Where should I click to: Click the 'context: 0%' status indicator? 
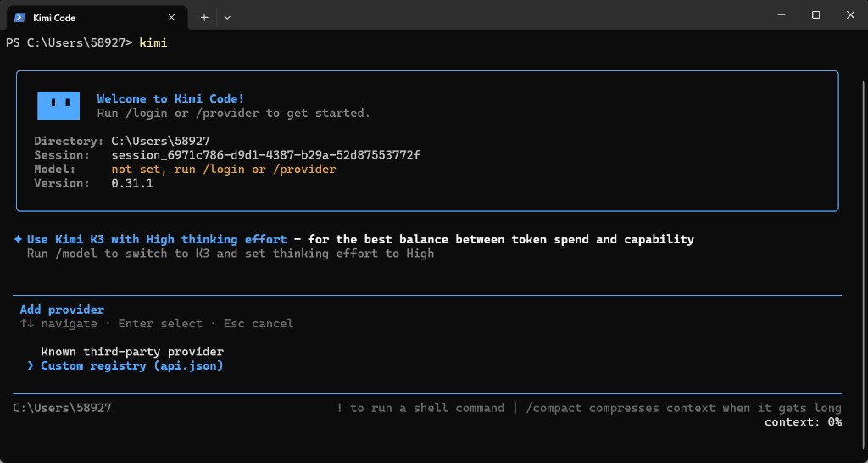click(x=804, y=422)
